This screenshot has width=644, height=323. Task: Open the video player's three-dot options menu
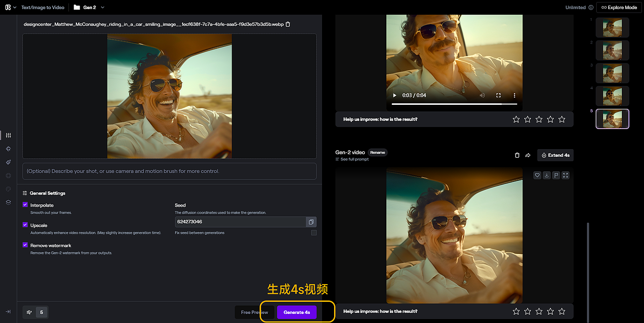pos(514,95)
